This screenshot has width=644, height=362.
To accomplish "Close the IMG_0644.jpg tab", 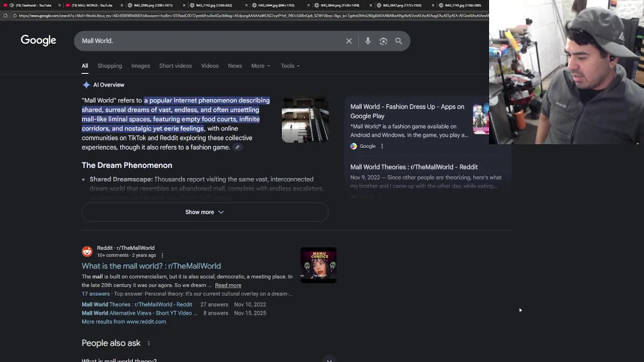I will click(x=308, y=5).
